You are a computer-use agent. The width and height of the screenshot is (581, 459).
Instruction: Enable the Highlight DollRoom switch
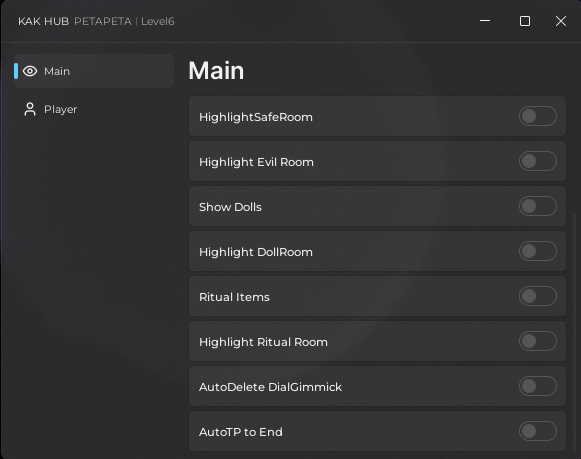coord(538,251)
